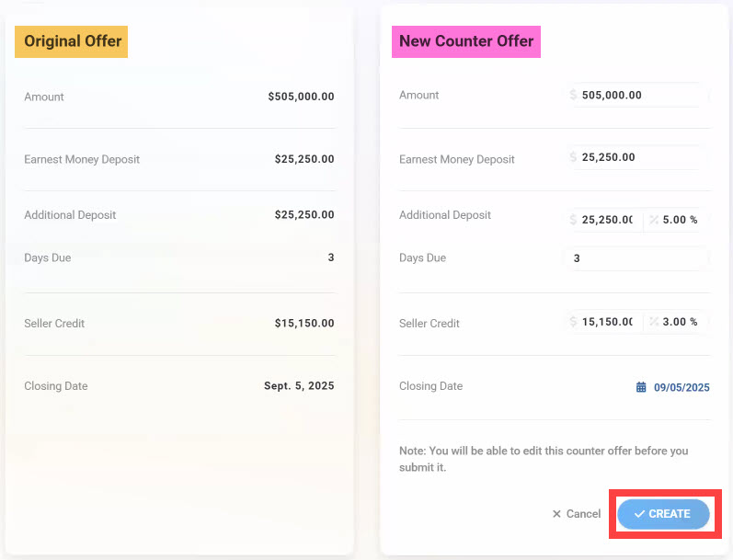Edit the Days Due input field

click(x=638, y=258)
